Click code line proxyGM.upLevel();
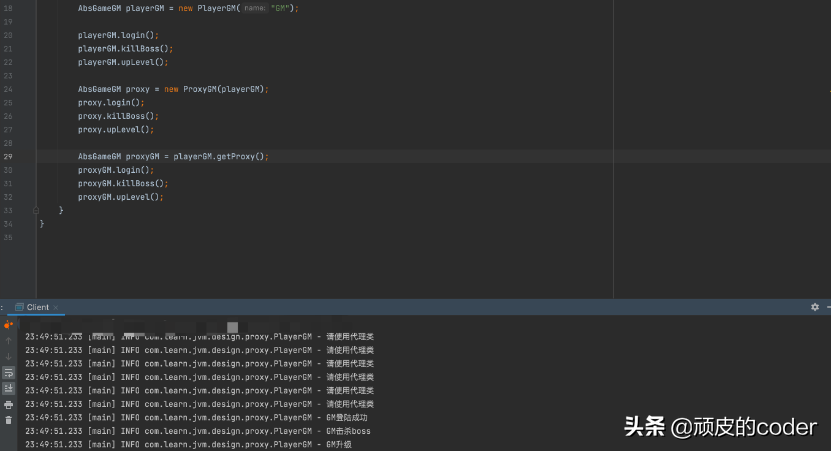832x452 pixels. (x=121, y=197)
